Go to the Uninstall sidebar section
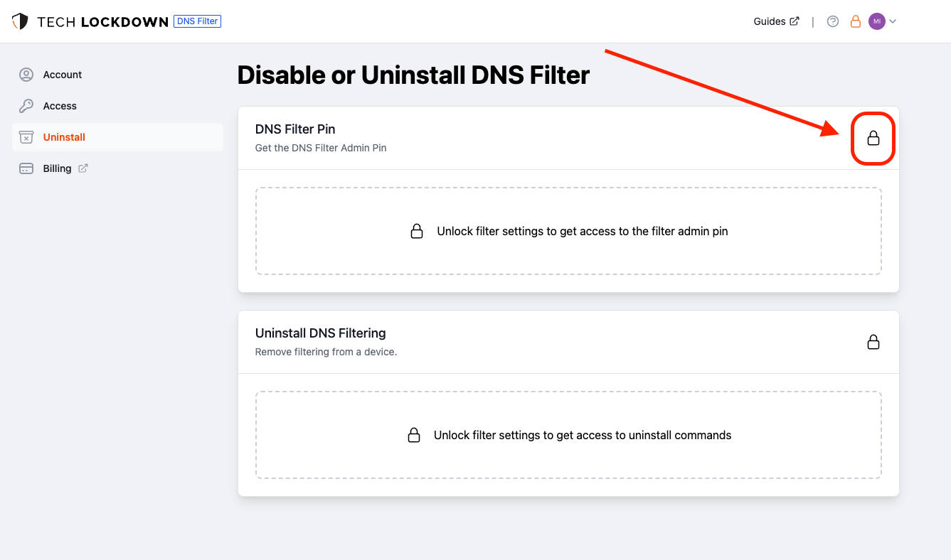 64,137
